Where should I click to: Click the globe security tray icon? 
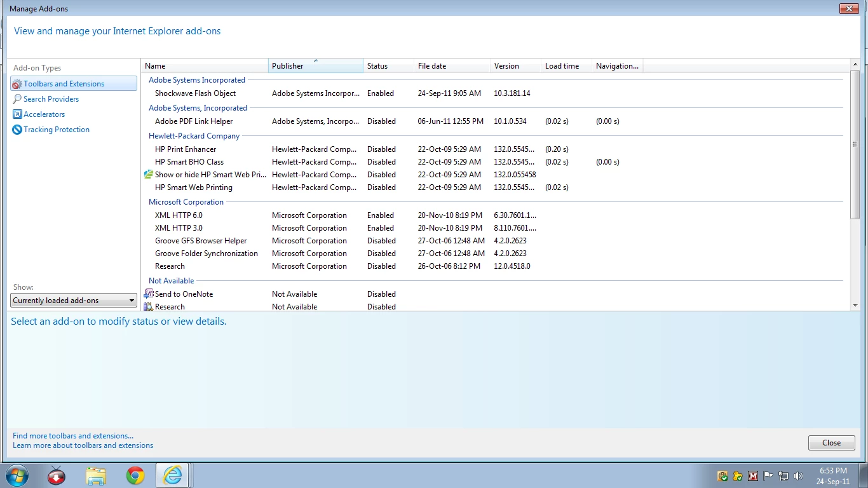click(x=722, y=476)
